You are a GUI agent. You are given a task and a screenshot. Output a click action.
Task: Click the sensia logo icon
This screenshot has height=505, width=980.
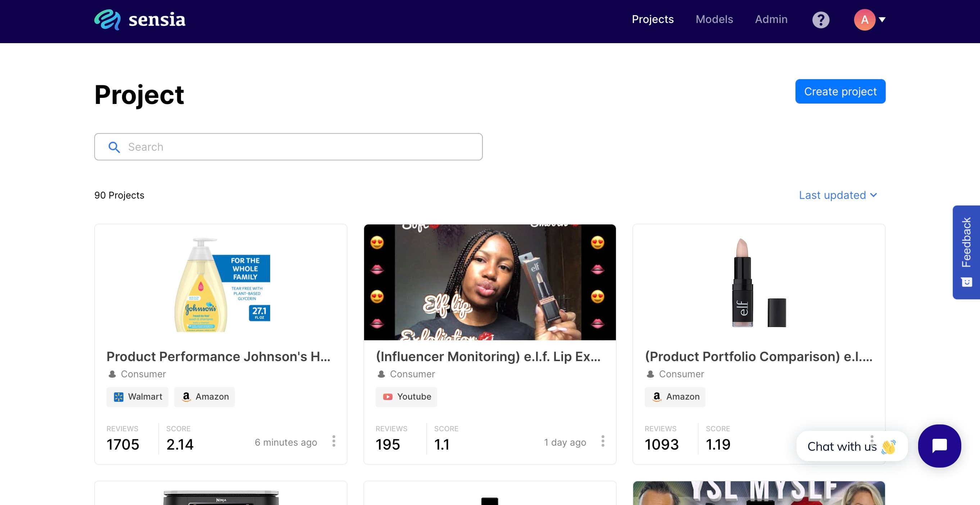pyautogui.click(x=107, y=19)
